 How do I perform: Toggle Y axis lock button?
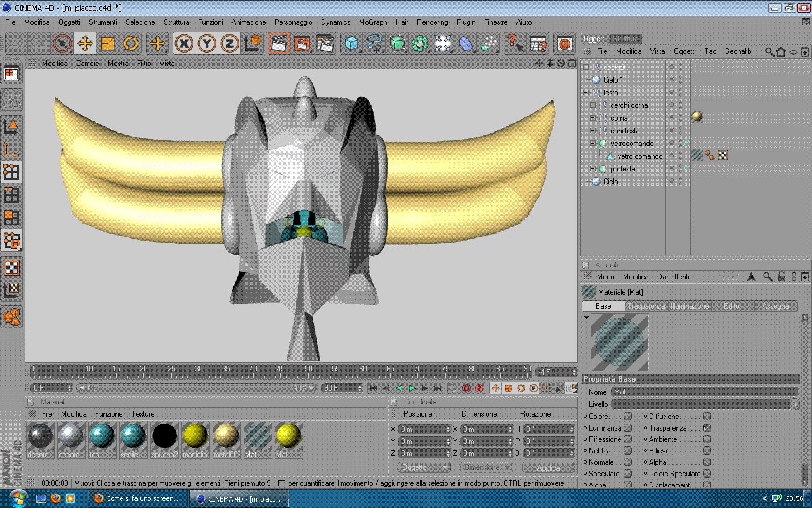point(207,43)
